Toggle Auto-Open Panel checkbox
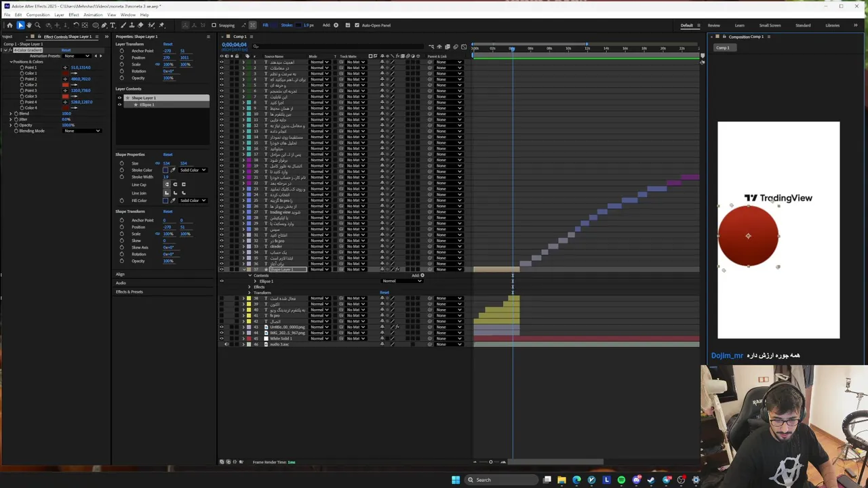868x488 pixels. (x=357, y=25)
